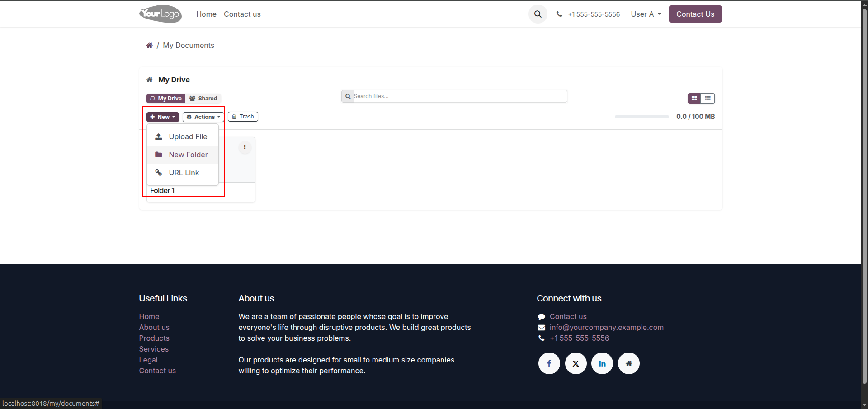The width and height of the screenshot is (868, 409).
Task: Click the search magnifier icon in header
Action: coord(538,14)
